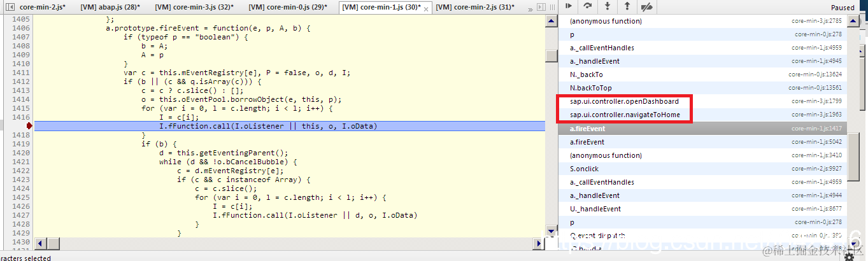Screen dimensions: 868x261
Task: Switch to the [VM] core-min-2.js (31)* tab
Action: (x=474, y=8)
